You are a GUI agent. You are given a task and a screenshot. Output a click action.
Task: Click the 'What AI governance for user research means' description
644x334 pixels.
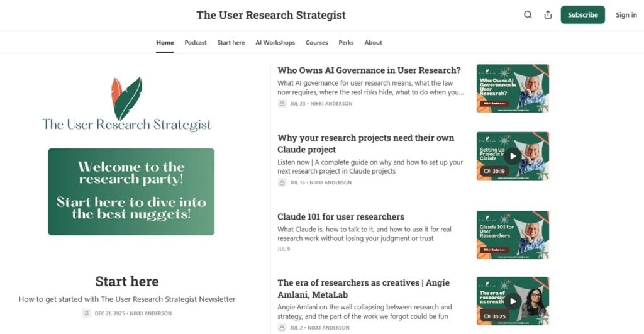pyautogui.click(x=370, y=87)
